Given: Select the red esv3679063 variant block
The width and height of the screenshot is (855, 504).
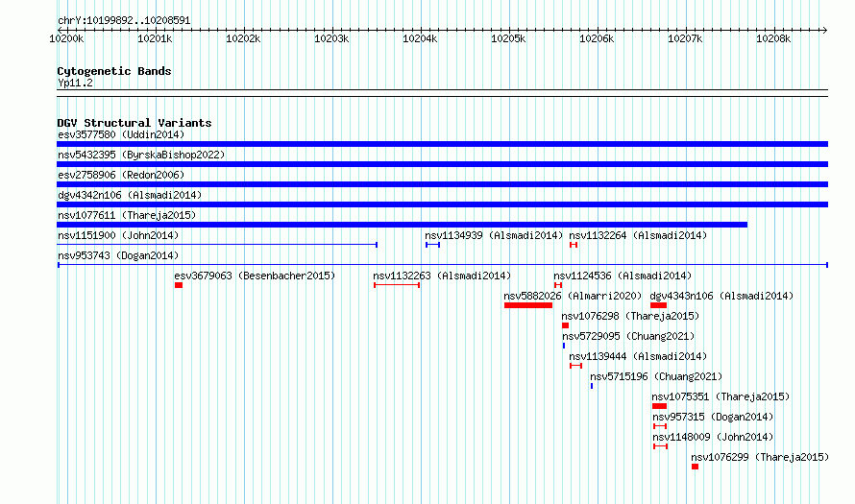Looking at the screenshot, I should tap(179, 285).
